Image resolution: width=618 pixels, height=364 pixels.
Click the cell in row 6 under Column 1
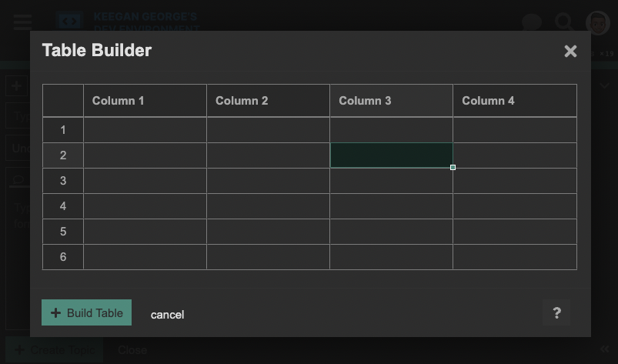point(145,257)
